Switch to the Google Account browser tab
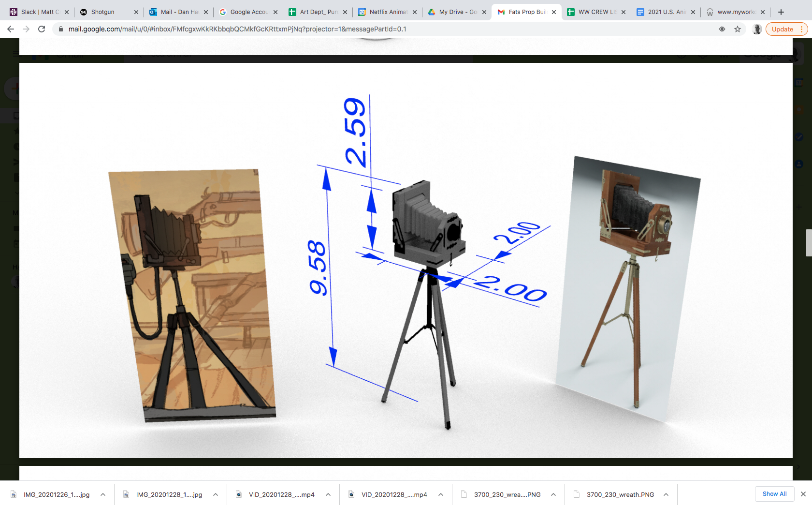812x508 pixels. tap(248, 12)
